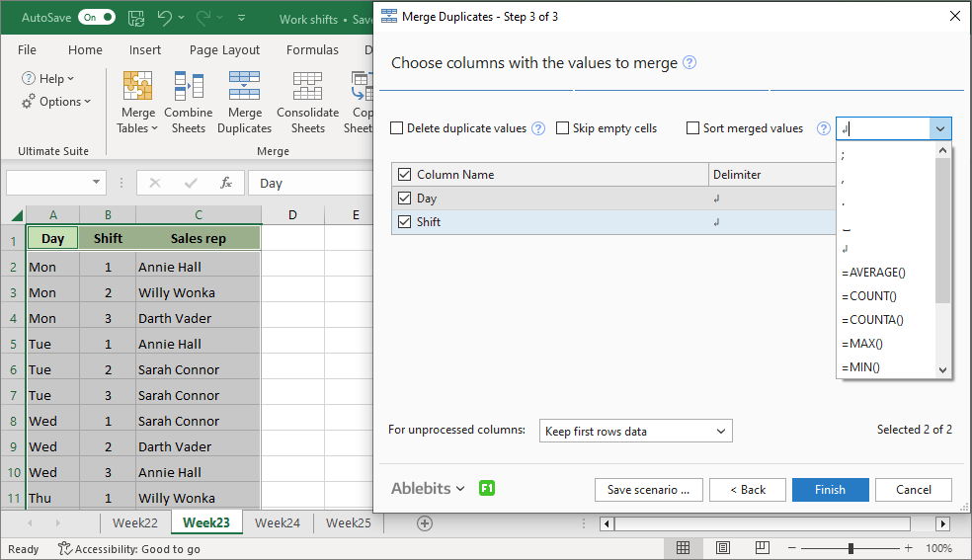This screenshot has height=560, width=972.
Task: Switch to the Formulas ribbon tab
Action: tap(312, 50)
